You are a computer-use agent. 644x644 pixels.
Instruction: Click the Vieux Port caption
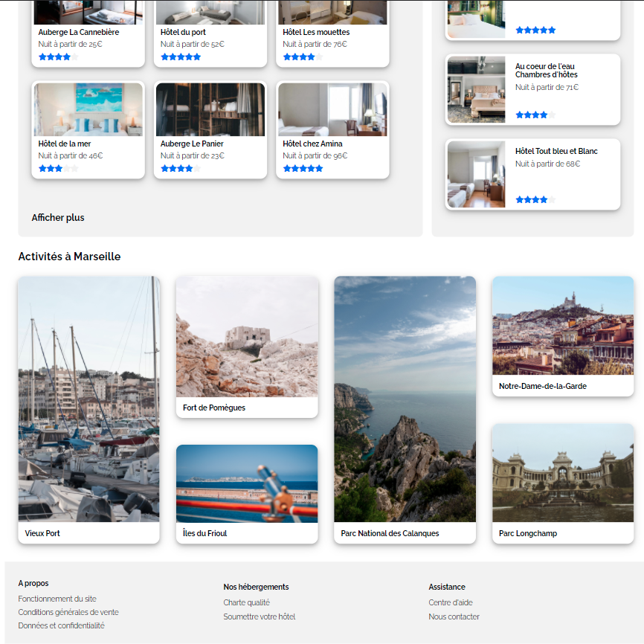click(42, 533)
